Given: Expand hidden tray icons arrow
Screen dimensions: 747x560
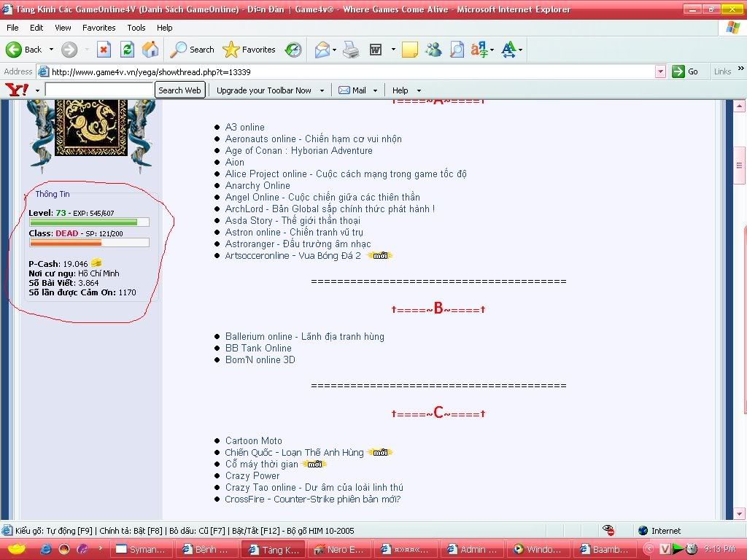Looking at the screenshot, I should [649, 550].
